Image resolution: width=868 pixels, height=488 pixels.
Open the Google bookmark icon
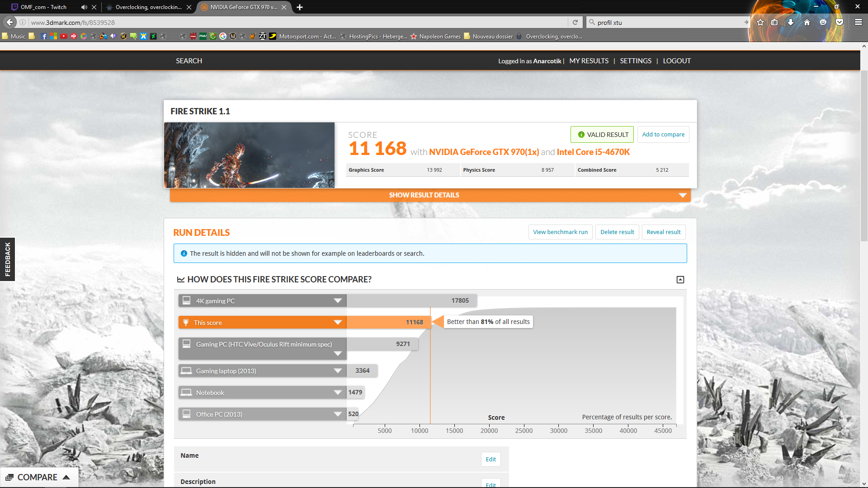tap(223, 36)
